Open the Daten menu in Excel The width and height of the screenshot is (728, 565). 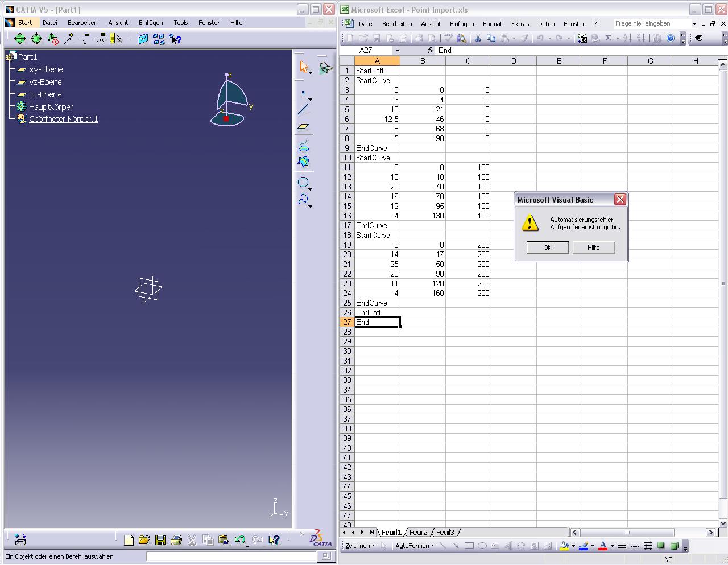[546, 24]
